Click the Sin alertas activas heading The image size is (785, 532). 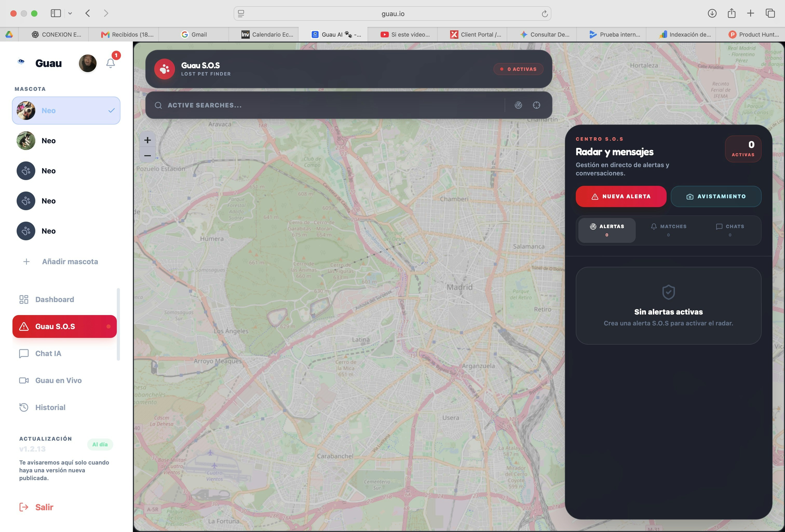[x=668, y=312]
